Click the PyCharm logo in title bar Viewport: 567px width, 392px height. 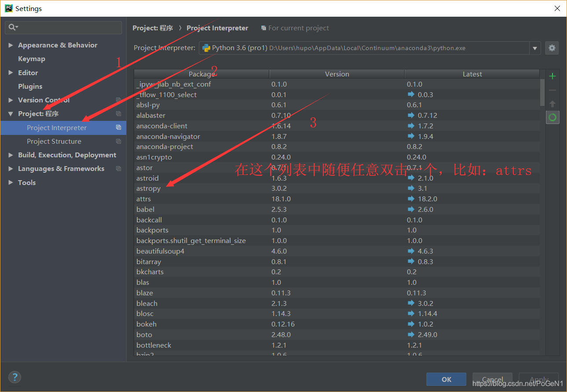8,8
